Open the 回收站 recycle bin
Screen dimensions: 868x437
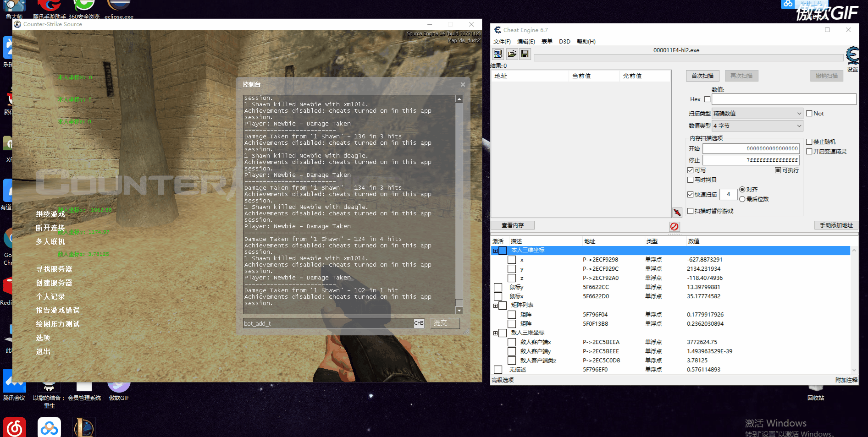(x=816, y=393)
